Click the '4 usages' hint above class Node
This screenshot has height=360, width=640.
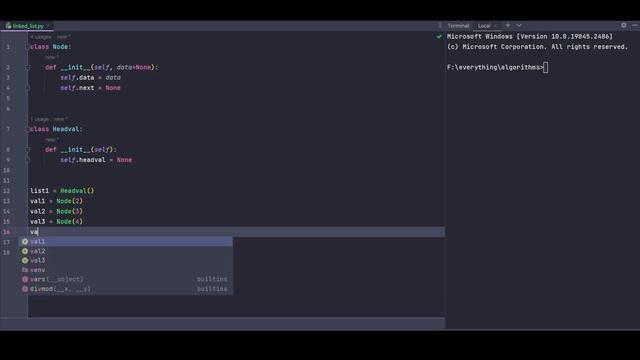point(40,37)
